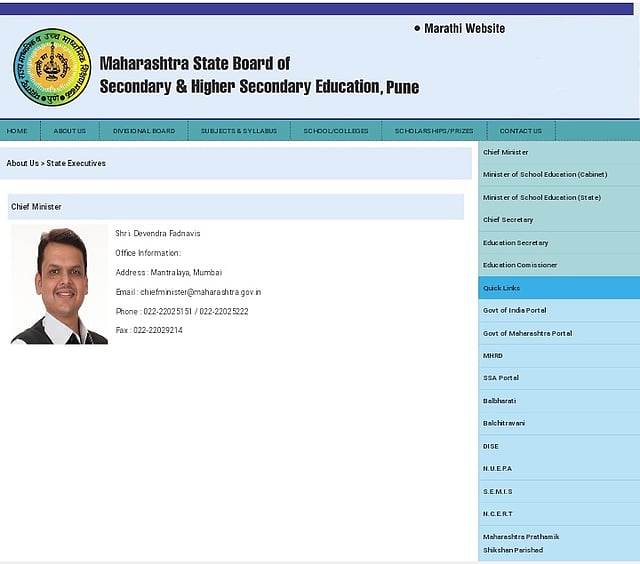
Task: Visit Govt of India Portal link
Action: coord(514,310)
